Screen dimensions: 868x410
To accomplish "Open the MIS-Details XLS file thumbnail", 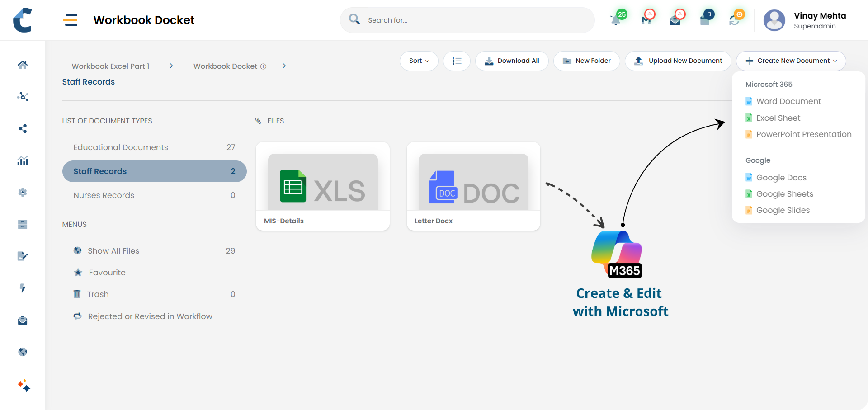I will 323,182.
